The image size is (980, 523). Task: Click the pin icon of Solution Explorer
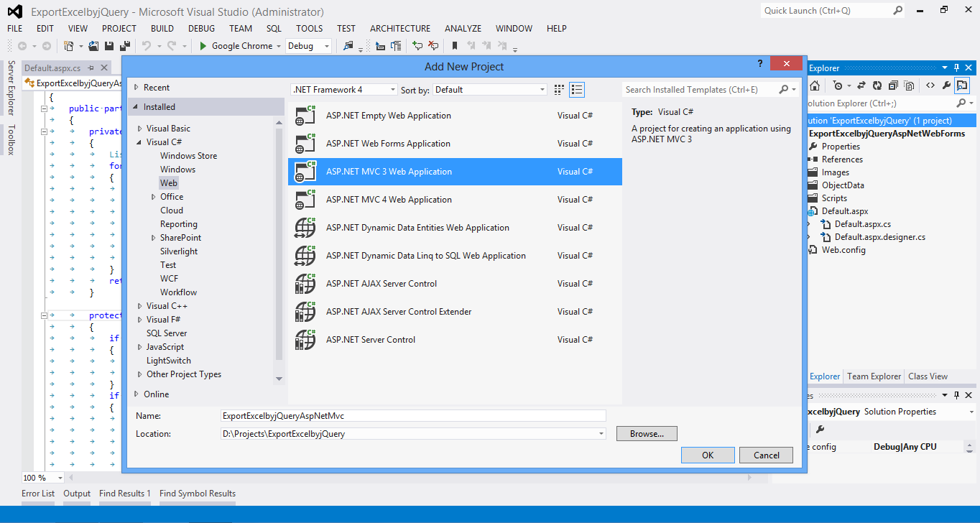coord(956,68)
